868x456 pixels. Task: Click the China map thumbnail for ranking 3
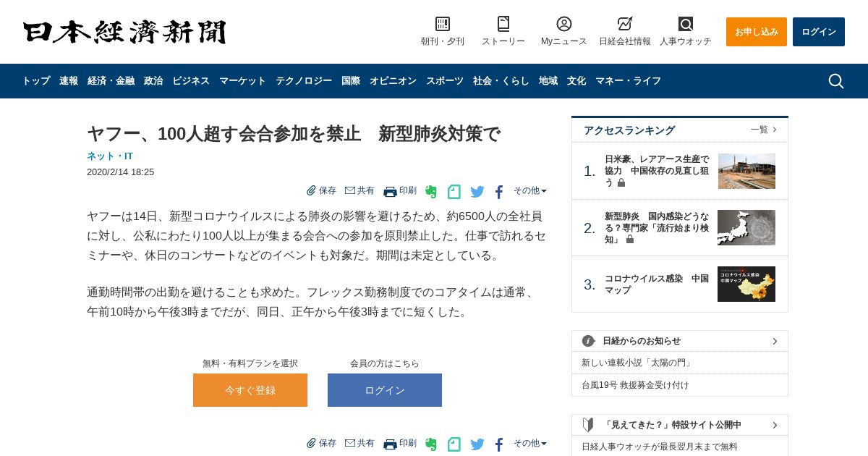[x=746, y=284]
